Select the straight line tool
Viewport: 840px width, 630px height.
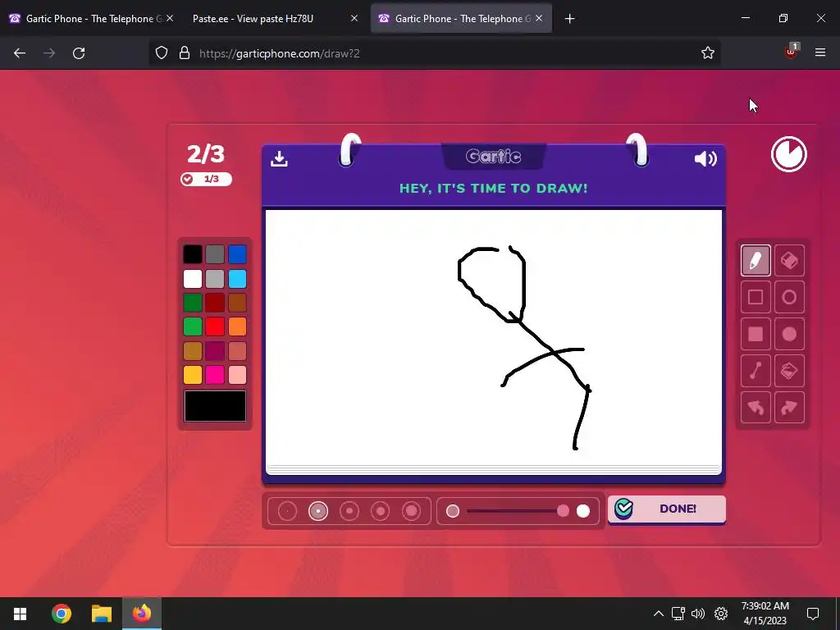tap(756, 371)
